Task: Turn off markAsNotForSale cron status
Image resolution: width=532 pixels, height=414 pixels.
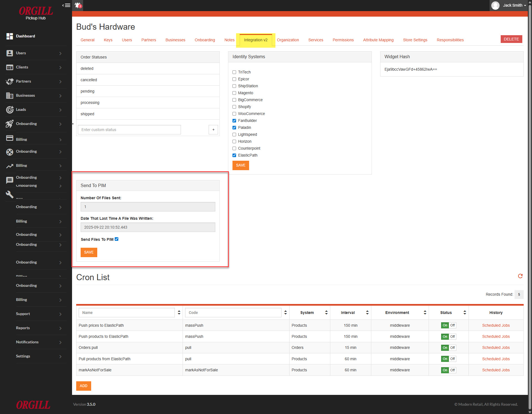Action: tap(452, 370)
